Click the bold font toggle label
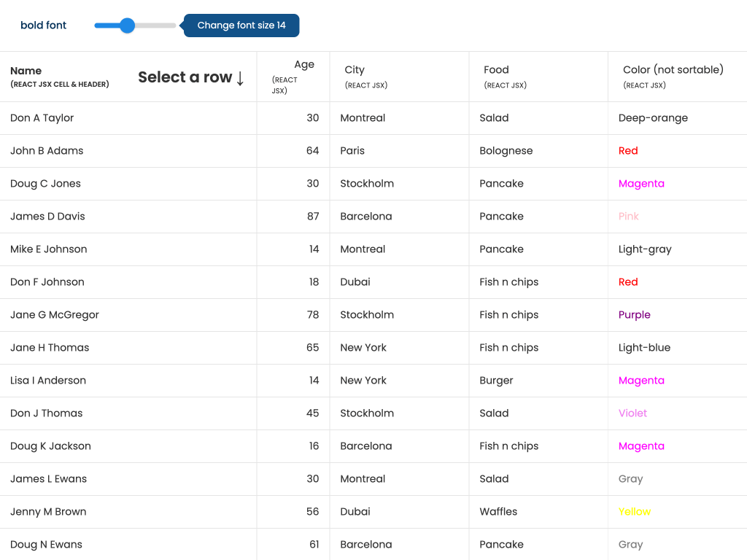The image size is (747, 560). click(43, 26)
